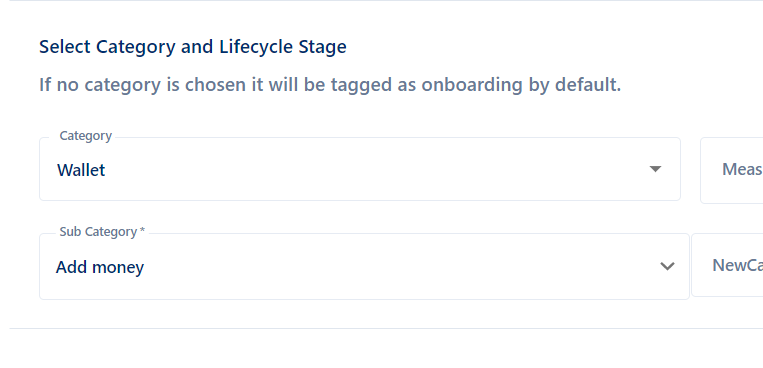The width and height of the screenshot is (763, 368).
Task: Click the Add money sub category value
Action: point(100,267)
